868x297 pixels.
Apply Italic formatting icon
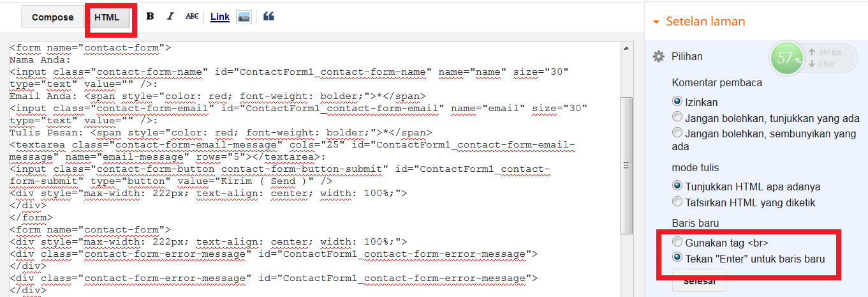tap(170, 17)
